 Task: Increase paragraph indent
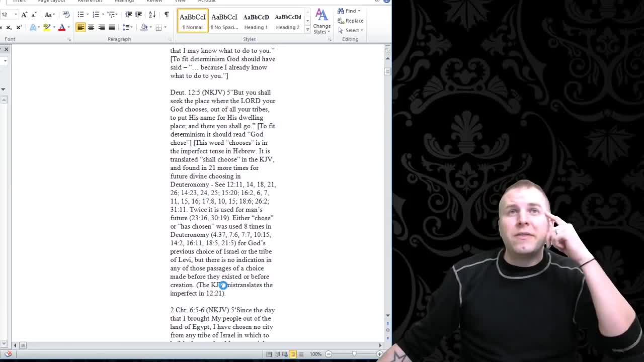pyautogui.click(x=139, y=15)
